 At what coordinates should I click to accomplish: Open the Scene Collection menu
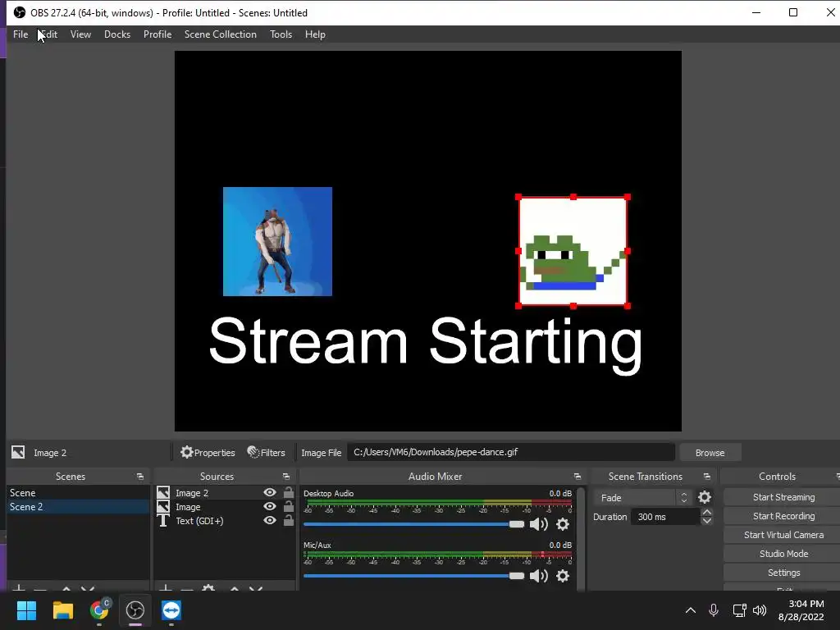click(220, 34)
